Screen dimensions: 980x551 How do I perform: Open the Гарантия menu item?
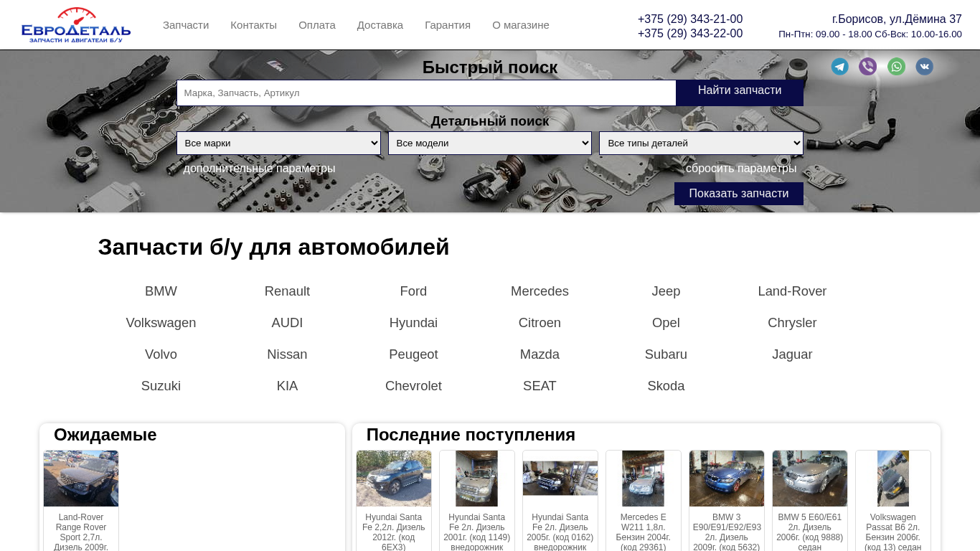coord(448,25)
